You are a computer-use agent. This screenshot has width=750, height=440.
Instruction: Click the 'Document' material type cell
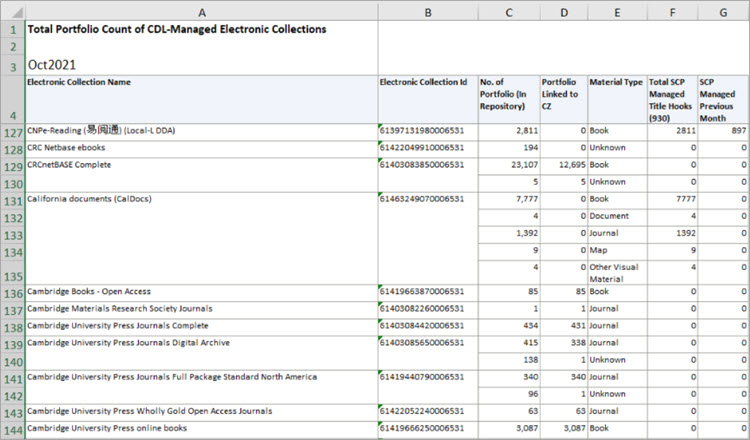pyautogui.click(x=618, y=218)
